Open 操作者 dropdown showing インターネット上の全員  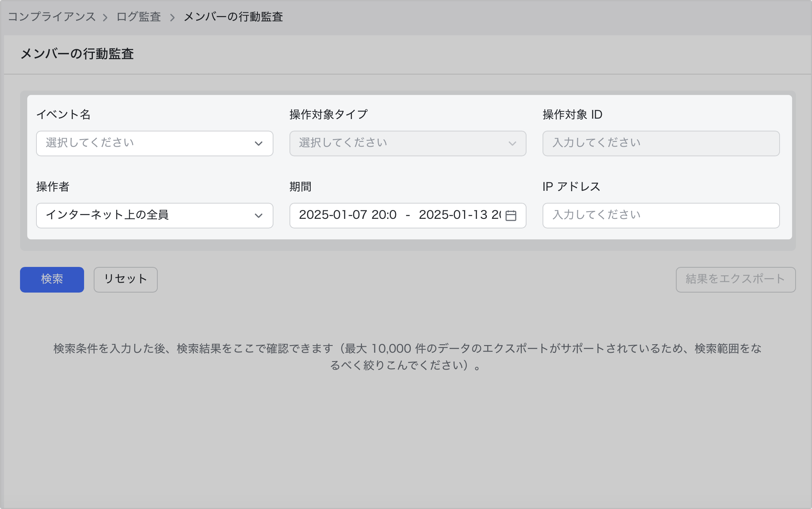pyautogui.click(x=107, y=215)
